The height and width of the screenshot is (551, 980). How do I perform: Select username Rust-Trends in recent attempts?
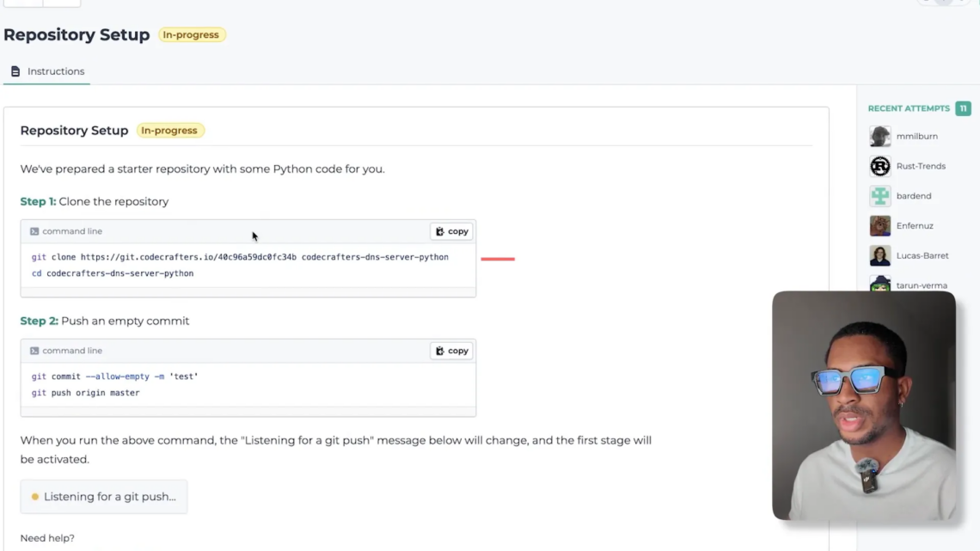[x=921, y=166]
